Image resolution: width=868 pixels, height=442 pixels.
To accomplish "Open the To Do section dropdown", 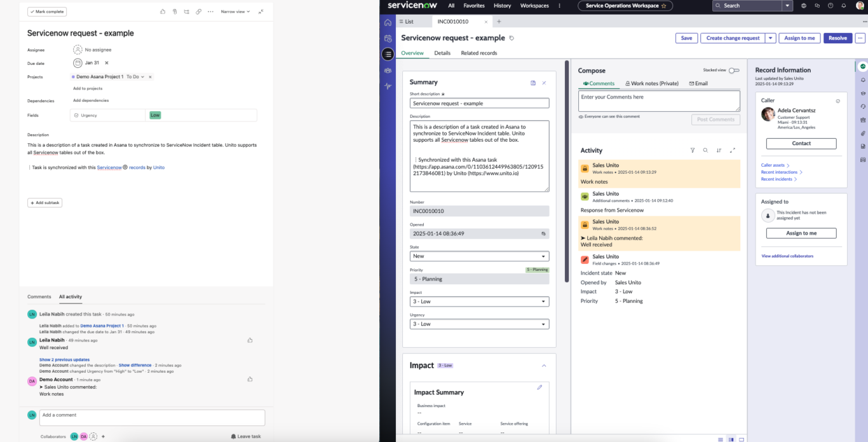I will click(x=135, y=77).
